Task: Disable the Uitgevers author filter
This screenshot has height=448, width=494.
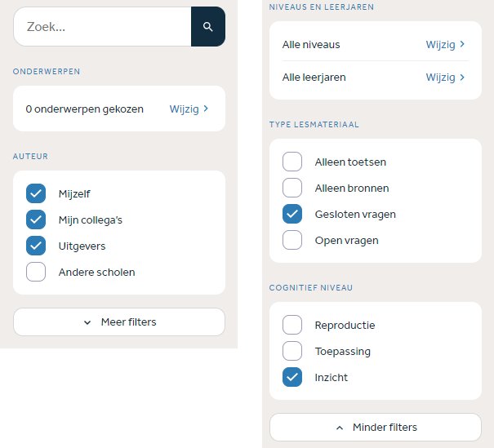Action: (36, 246)
